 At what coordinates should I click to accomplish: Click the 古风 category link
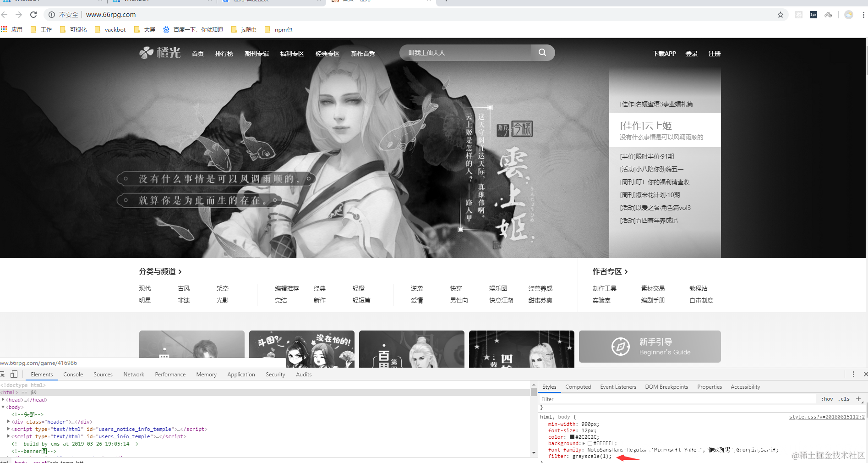click(x=184, y=288)
